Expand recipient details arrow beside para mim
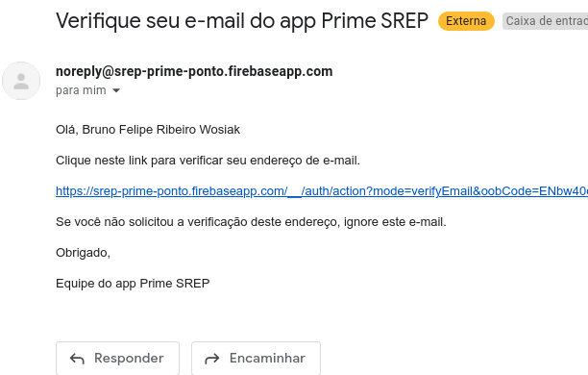The height and width of the screenshot is (375, 588). pos(116,90)
